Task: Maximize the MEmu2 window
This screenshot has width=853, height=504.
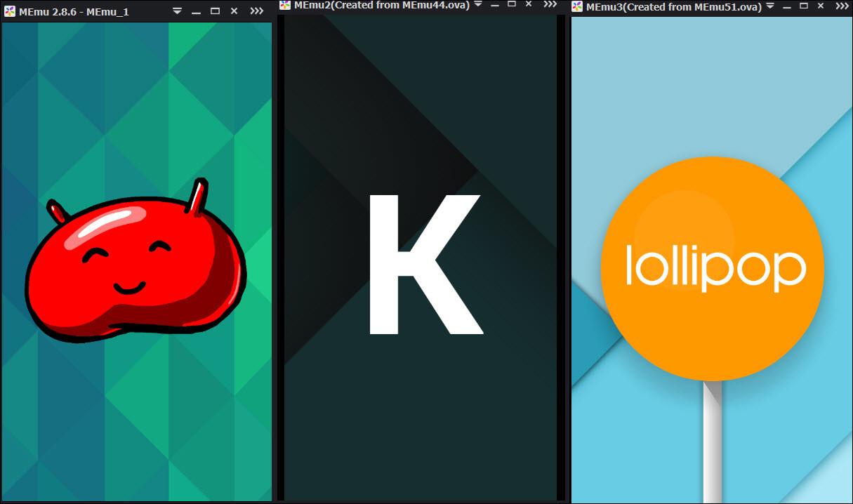Action: [512, 4]
